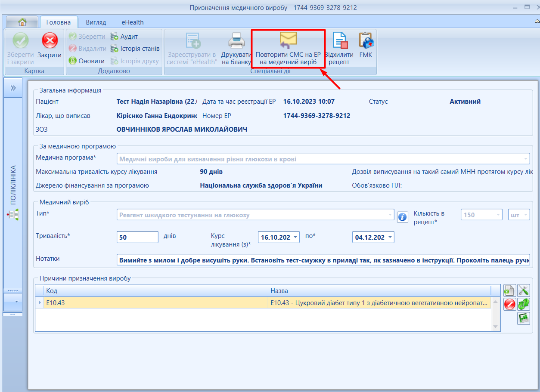Image resolution: width=540 pixels, height=392 pixels.
Task: Expand the side navigation panel chevrons
Action: (13, 88)
